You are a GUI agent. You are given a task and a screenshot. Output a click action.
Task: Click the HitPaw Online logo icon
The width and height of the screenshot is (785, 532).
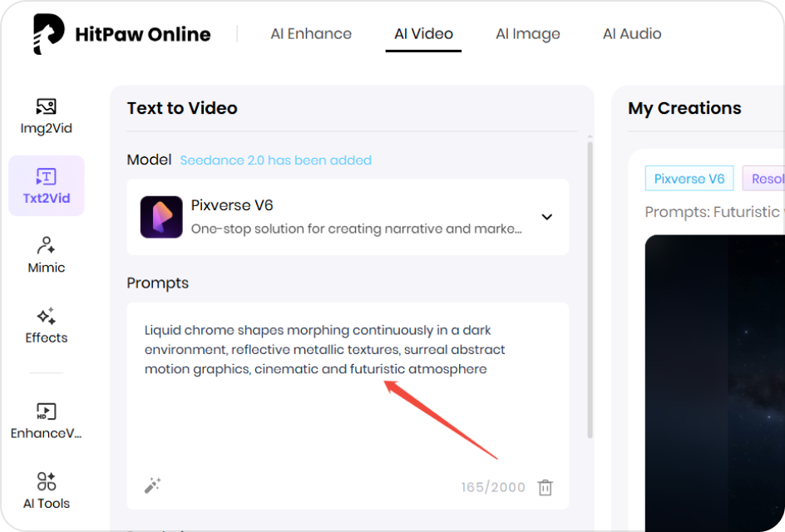pyautogui.click(x=48, y=34)
